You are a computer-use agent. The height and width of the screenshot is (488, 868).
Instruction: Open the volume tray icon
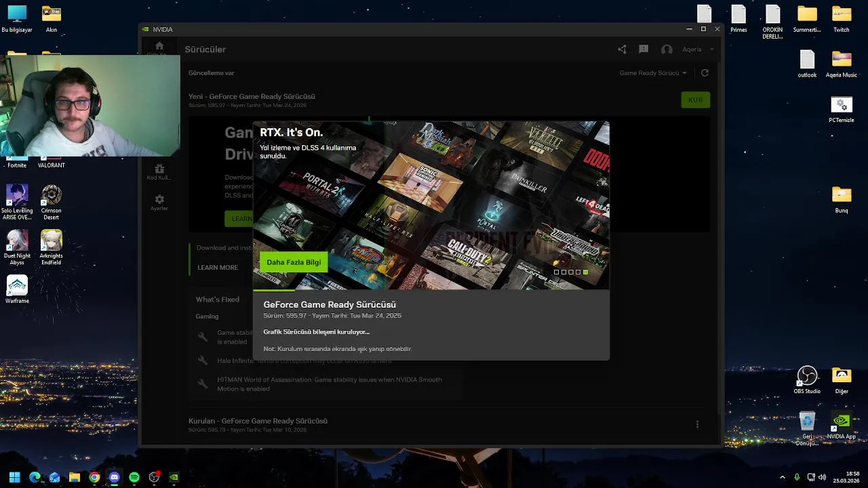(x=822, y=477)
